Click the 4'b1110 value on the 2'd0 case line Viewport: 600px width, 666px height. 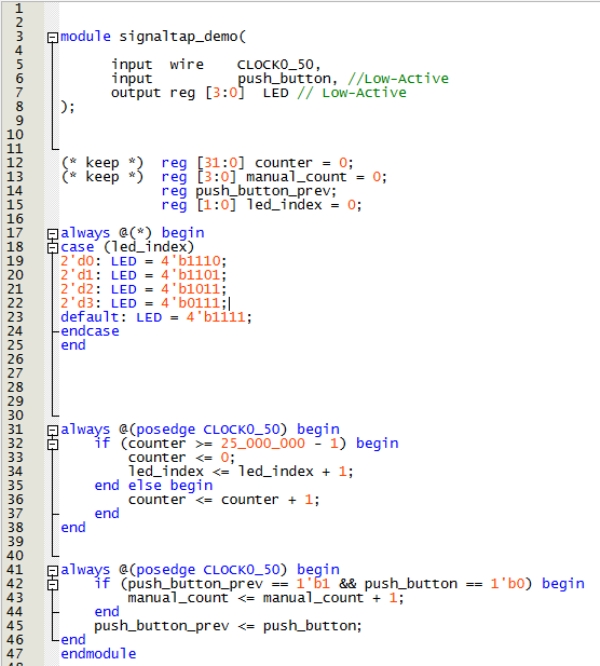click(190, 261)
